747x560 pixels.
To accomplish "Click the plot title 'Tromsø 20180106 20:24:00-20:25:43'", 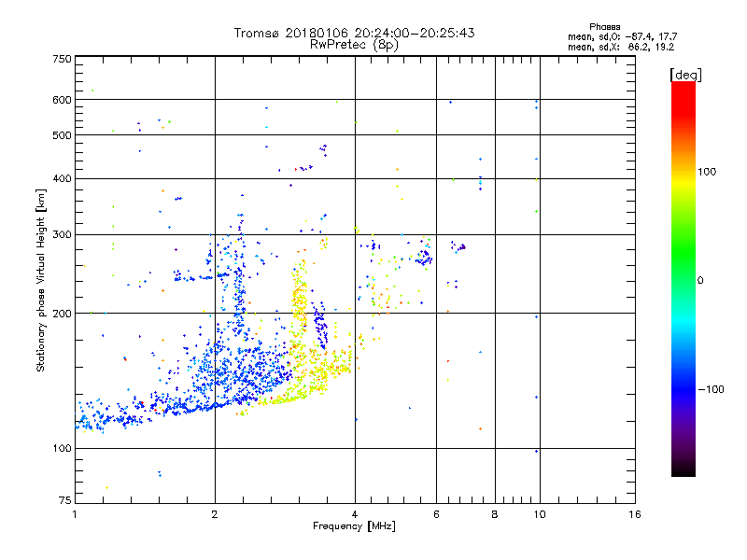I will 354,33.
